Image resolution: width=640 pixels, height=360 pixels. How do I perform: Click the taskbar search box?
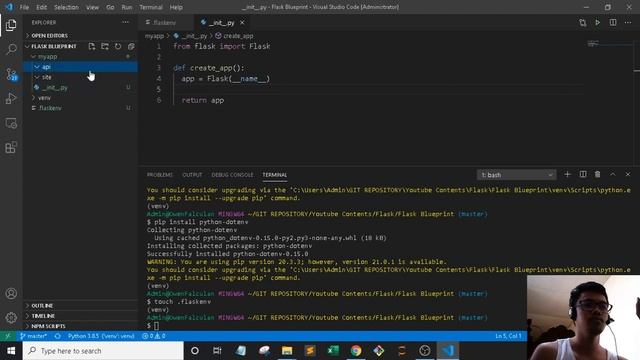coord(103,351)
